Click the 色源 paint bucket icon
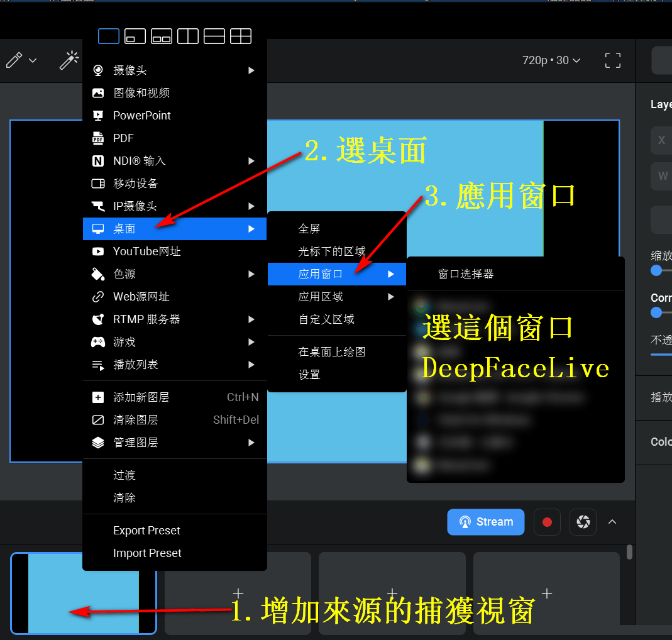672x640 pixels. point(98,274)
